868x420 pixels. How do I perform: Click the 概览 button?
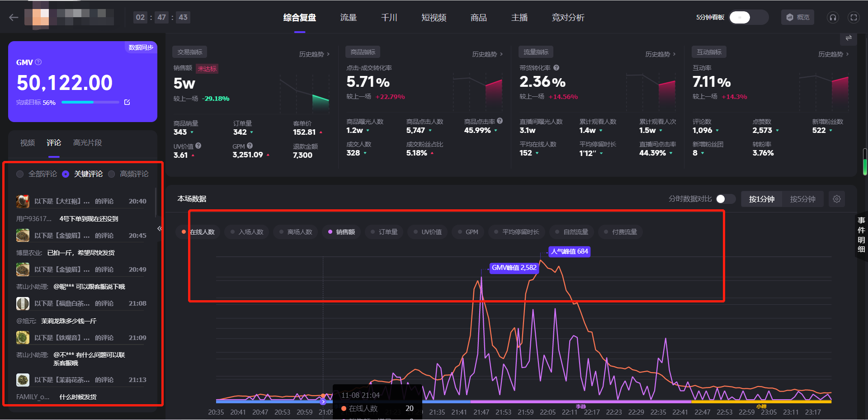798,17
